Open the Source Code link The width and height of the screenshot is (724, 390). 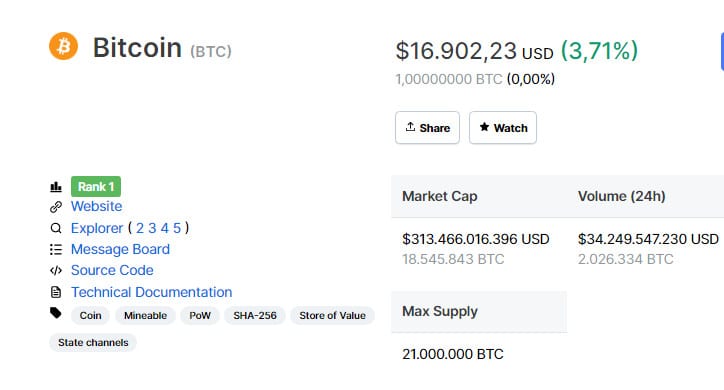tap(112, 270)
